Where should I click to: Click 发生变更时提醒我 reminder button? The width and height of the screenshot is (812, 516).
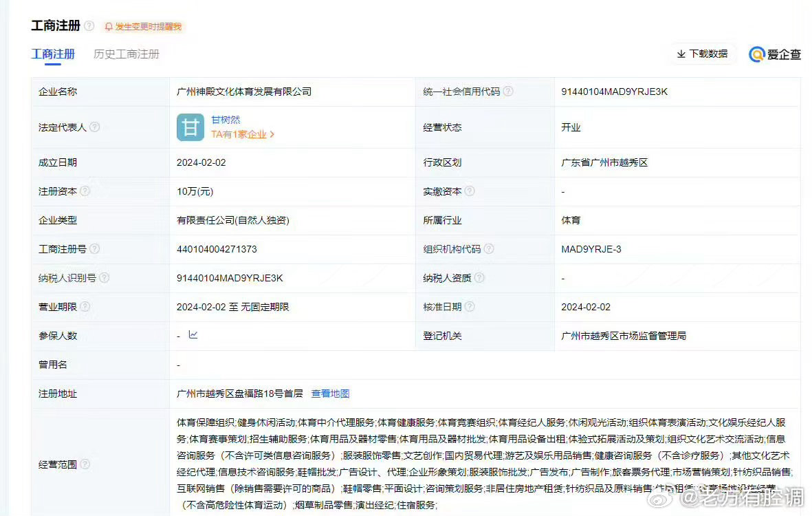(144, 26)
